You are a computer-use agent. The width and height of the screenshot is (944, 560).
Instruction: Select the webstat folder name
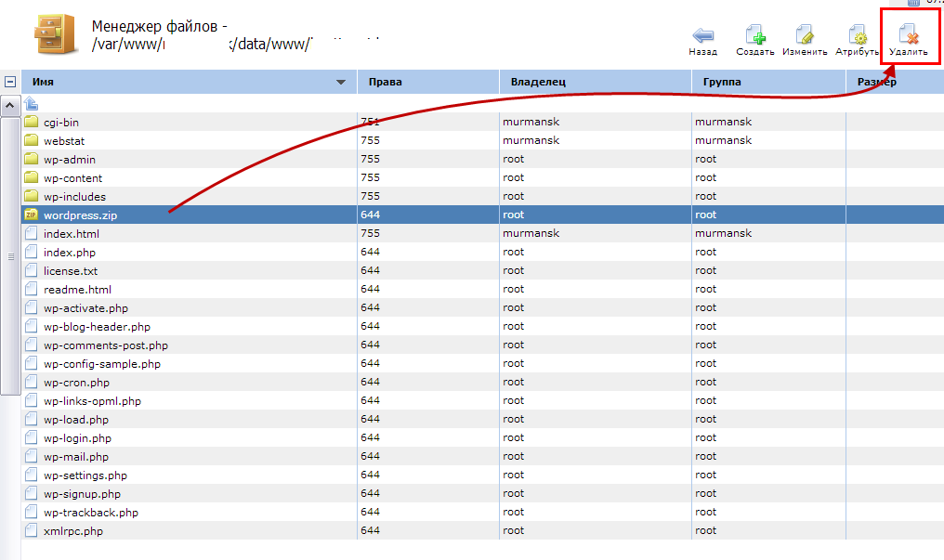click(64, 141)
